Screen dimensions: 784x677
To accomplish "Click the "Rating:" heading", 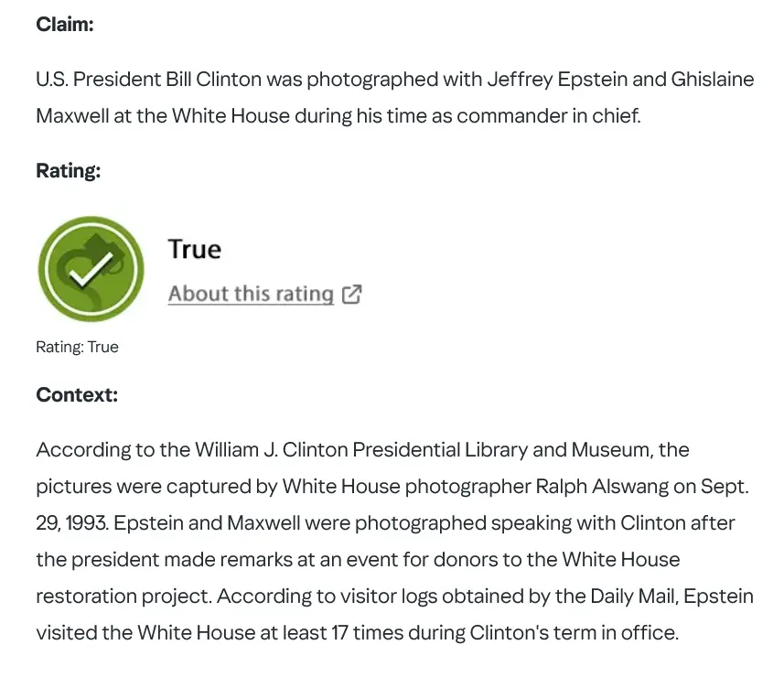I will pyautogui.click(x=68, y=170).
